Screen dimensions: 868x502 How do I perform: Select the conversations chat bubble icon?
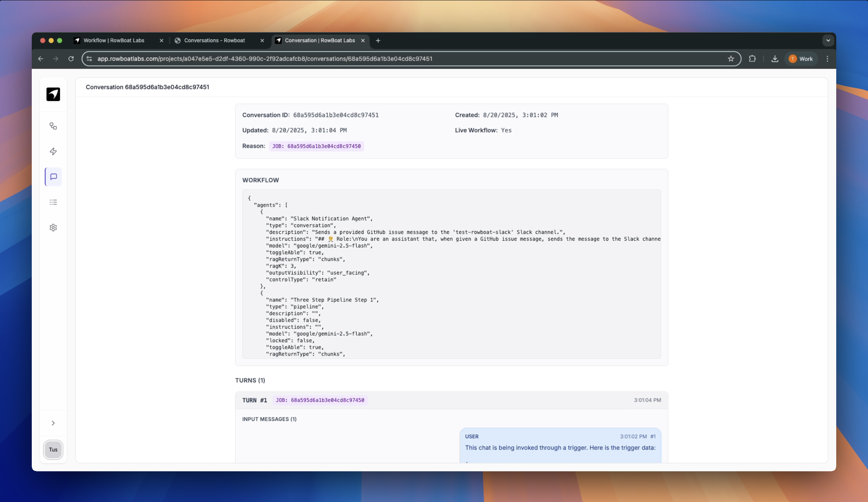tap(54, 177)
